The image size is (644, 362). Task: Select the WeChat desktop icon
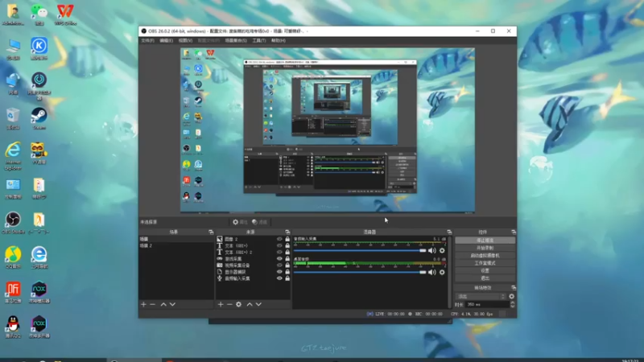39,14
